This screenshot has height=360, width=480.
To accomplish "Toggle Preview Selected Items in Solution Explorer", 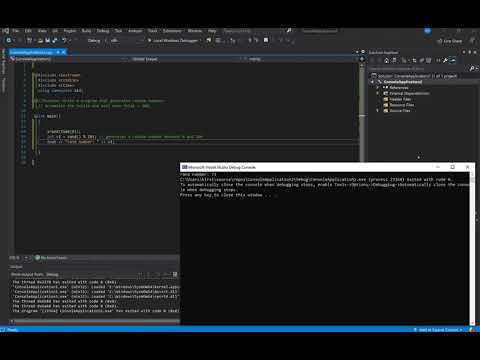I will click(x=453, y=60).
